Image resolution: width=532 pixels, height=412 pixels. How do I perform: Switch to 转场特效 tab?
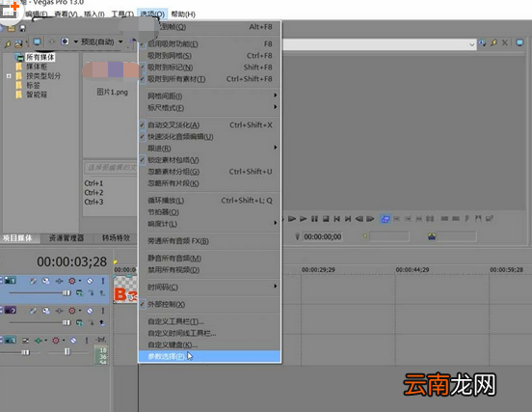pos(117,238)
